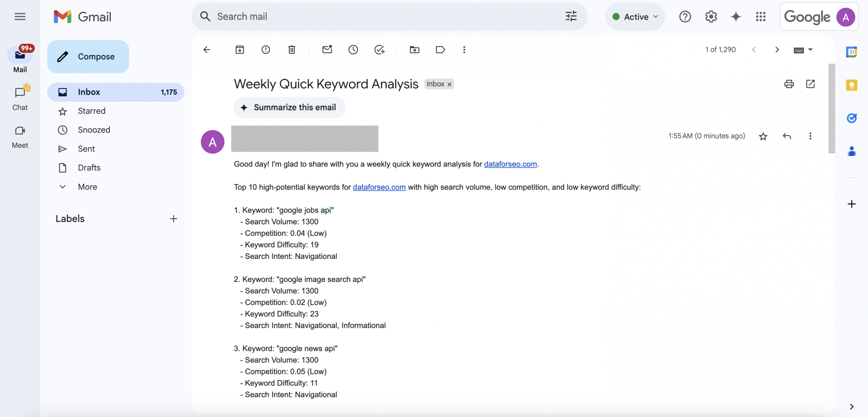Reply to the message arrow icon
The width and height of the screenshot is (868, 417).
[787, 136]
